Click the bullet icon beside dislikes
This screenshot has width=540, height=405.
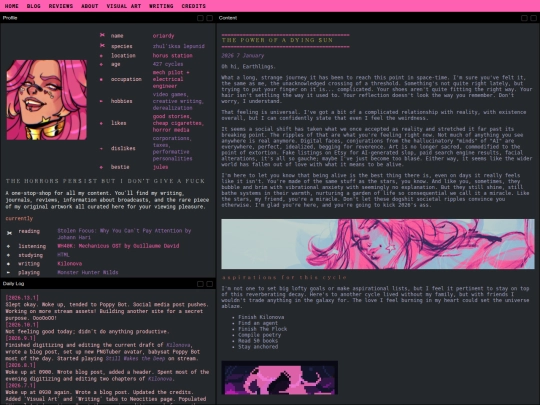(x=101, y=148)
